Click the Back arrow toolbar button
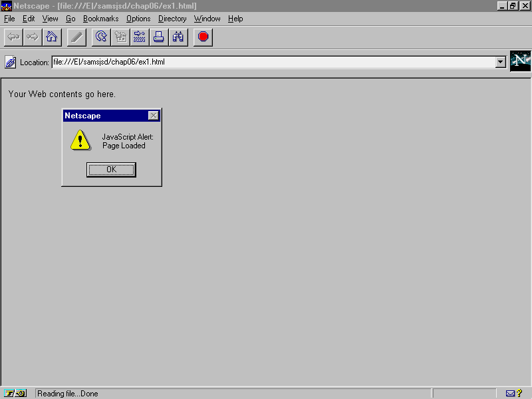The height and width of the screenshot is (399, 532). [x=13, y=37]
